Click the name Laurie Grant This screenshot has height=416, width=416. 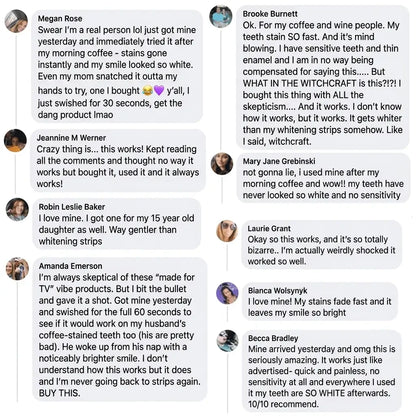(269, 228)
